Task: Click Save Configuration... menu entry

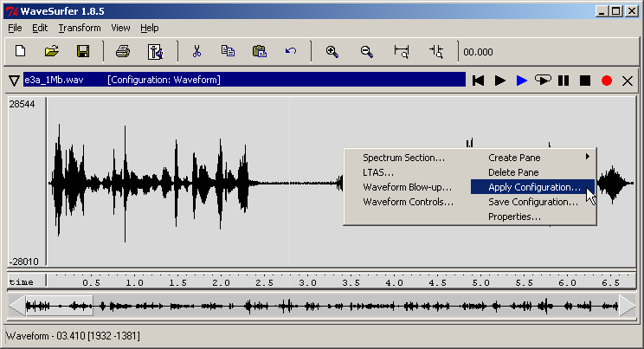Action: point(532,202)
